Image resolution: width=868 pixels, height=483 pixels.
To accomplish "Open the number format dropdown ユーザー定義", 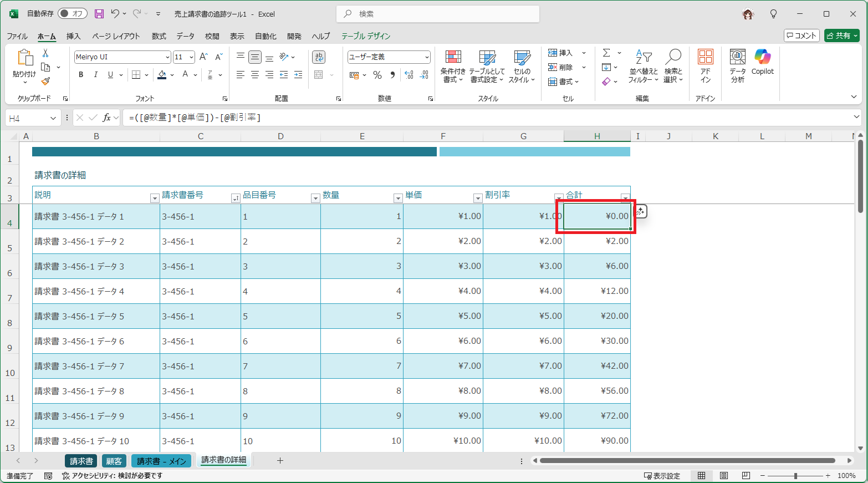I will click(x=427, y=57).
